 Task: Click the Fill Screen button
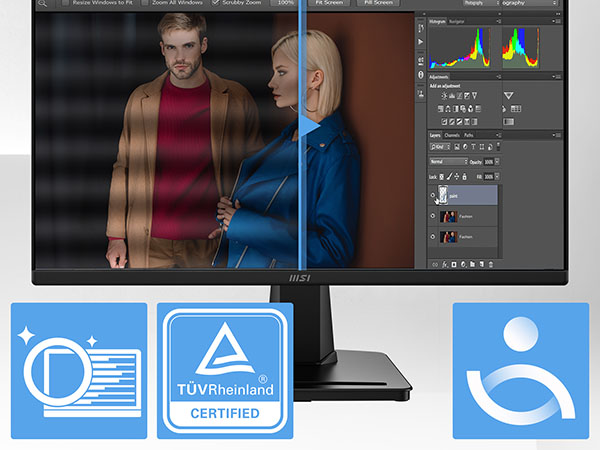(x=378, y=3)
